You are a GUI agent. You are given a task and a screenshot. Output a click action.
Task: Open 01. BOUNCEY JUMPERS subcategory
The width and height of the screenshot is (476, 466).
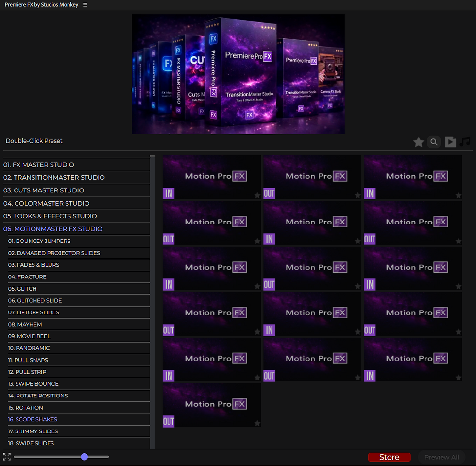pyautogui.click(x=79, y=241)
